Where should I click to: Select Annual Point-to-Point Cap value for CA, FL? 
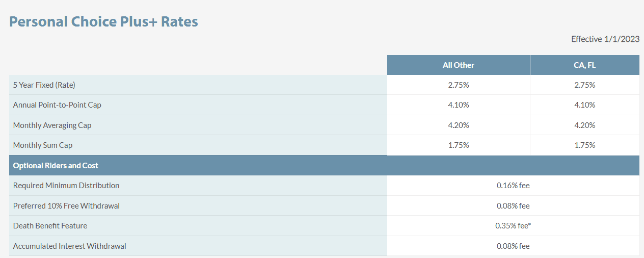(x=584, y=105)
